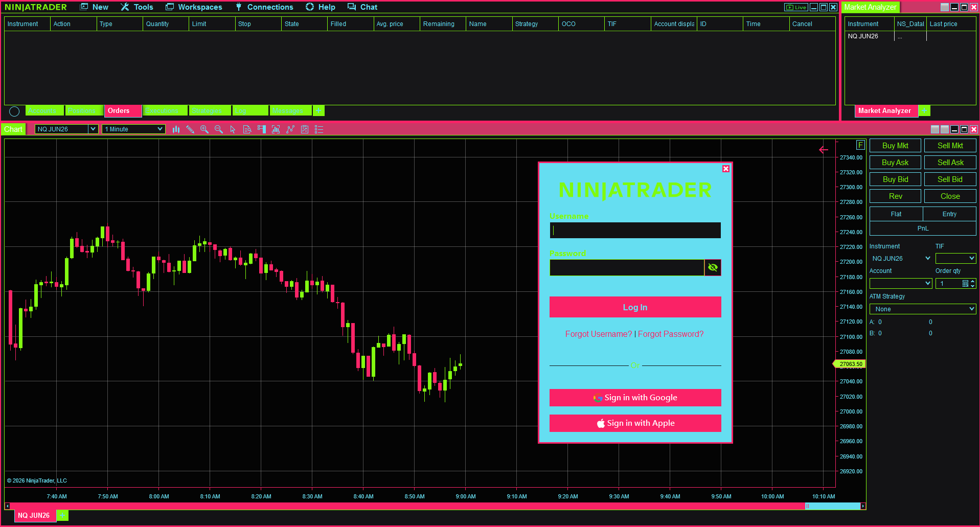Image resolution: width=980 pixels, height=527 pixels.
Task: Click the zoom in magnifier icon
Action: [204, 129]
